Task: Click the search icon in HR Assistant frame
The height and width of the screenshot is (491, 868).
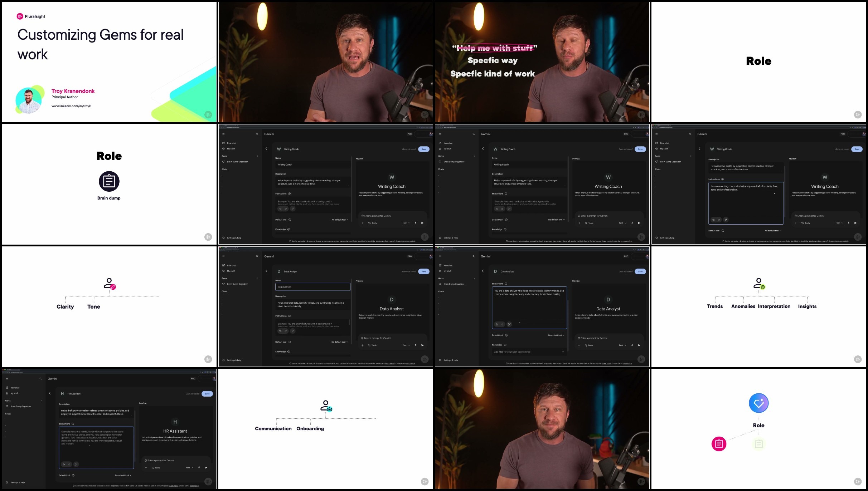Action: pos(40,378)
